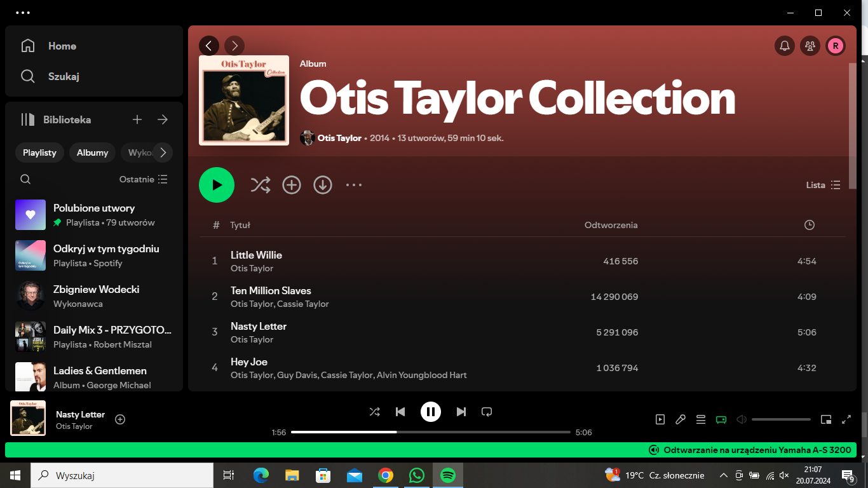Skip to previous track

400,412
